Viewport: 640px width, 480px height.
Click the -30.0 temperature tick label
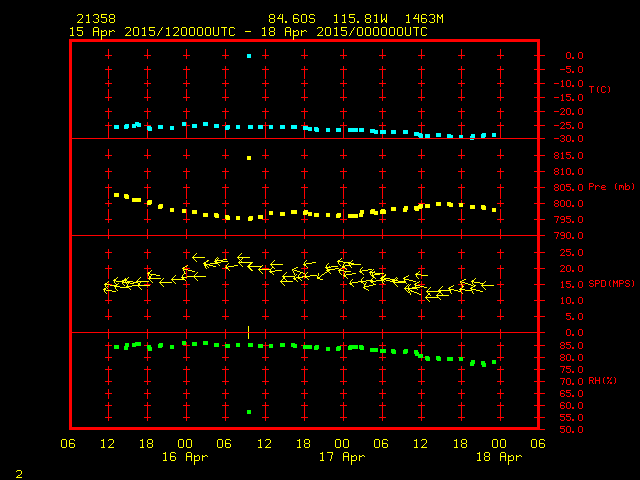568,139
